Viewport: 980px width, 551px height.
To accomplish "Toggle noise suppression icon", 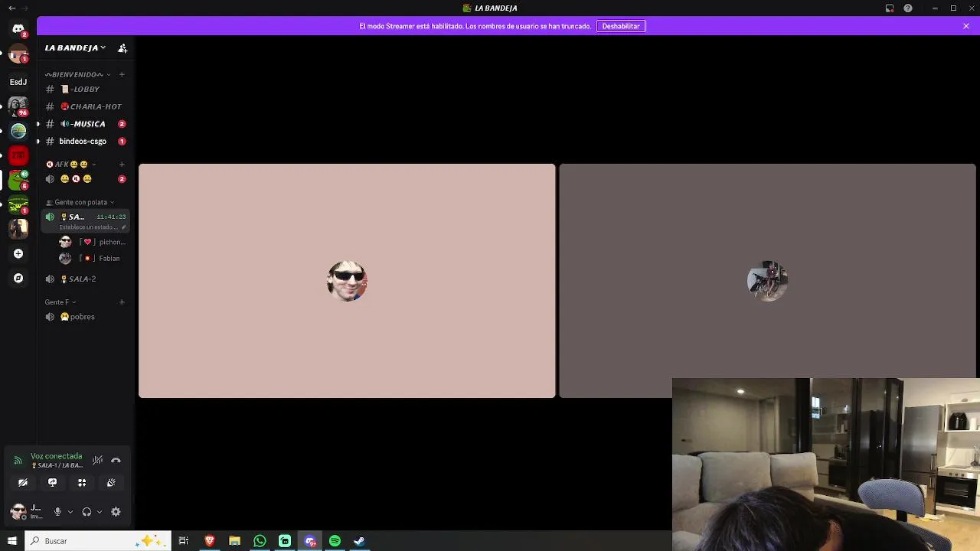I will 98,461.
